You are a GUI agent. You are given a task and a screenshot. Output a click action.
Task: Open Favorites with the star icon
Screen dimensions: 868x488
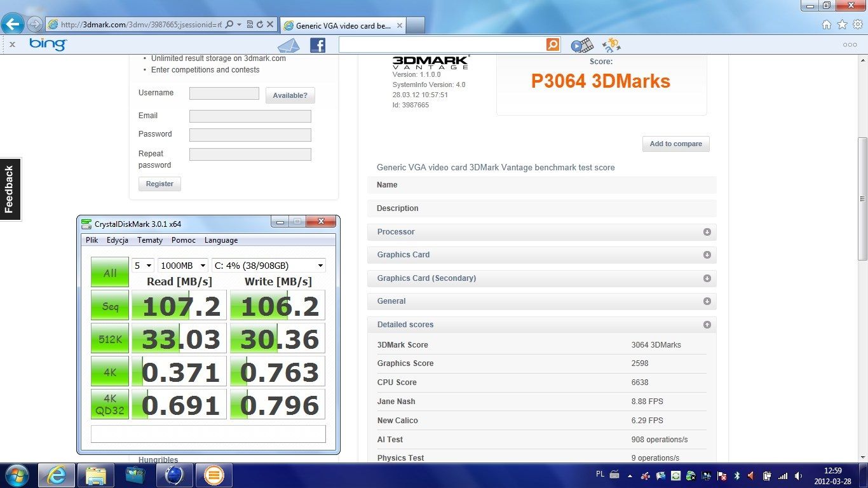(842, 25)
